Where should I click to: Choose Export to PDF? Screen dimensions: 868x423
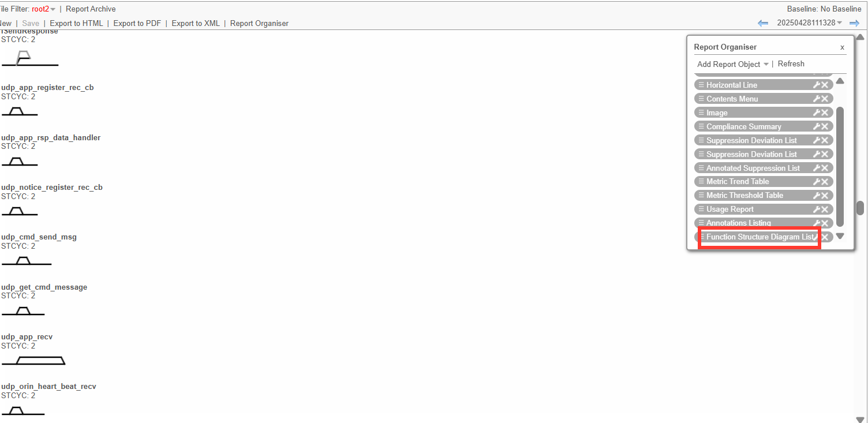click(x=137, y=24)
